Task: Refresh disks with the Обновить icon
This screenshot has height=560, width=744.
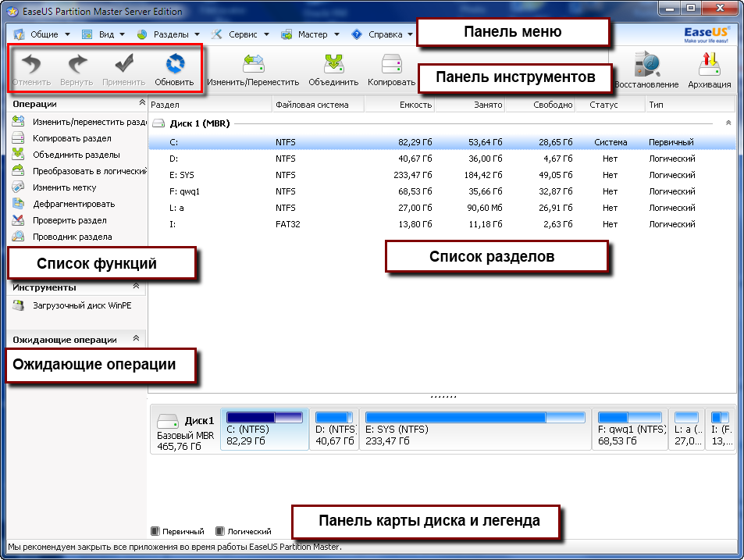Action: coord(175,64)
